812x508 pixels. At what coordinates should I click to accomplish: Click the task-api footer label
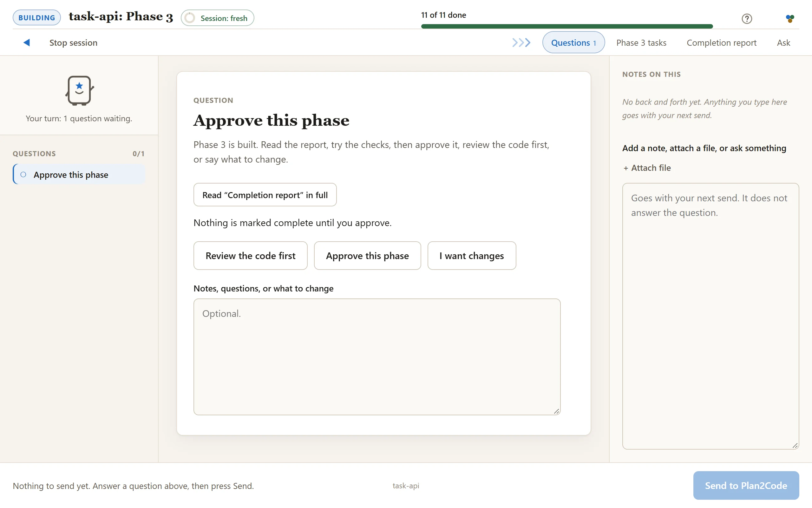[x=406, y=485]
